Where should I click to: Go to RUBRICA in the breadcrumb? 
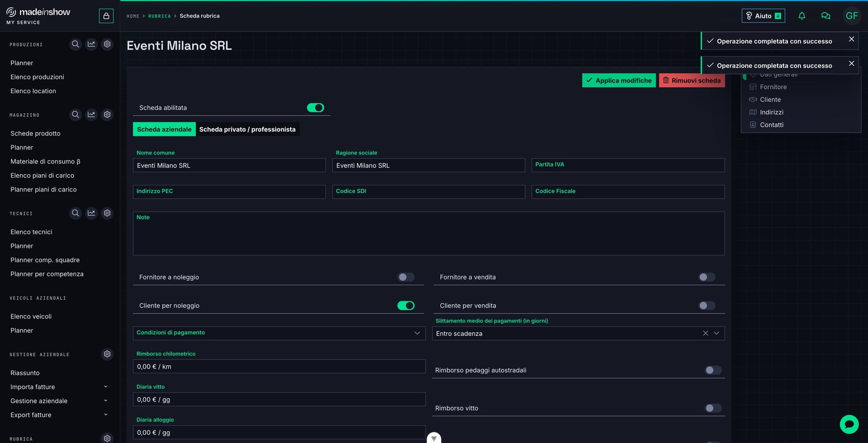(x=160, y=16)
